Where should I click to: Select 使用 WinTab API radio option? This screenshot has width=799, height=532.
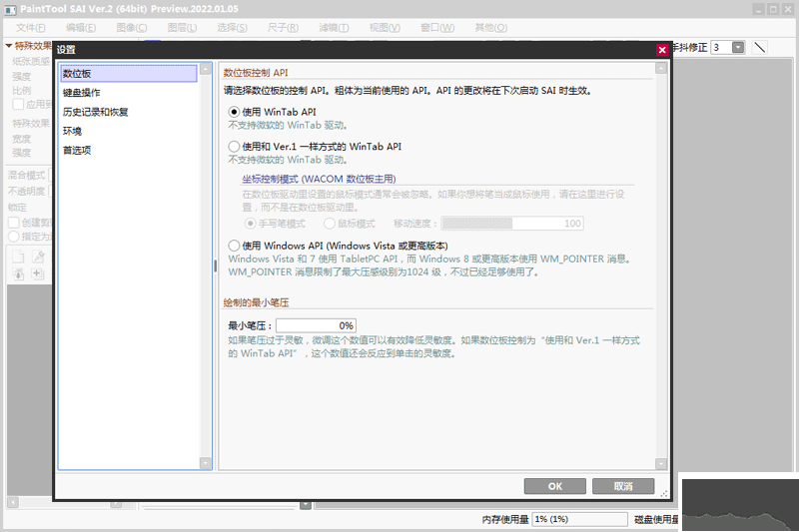[234, 112]
